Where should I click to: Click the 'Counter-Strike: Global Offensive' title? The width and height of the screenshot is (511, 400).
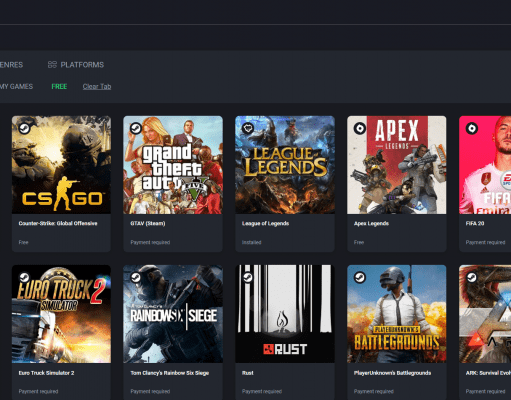(x=58, y=223)
